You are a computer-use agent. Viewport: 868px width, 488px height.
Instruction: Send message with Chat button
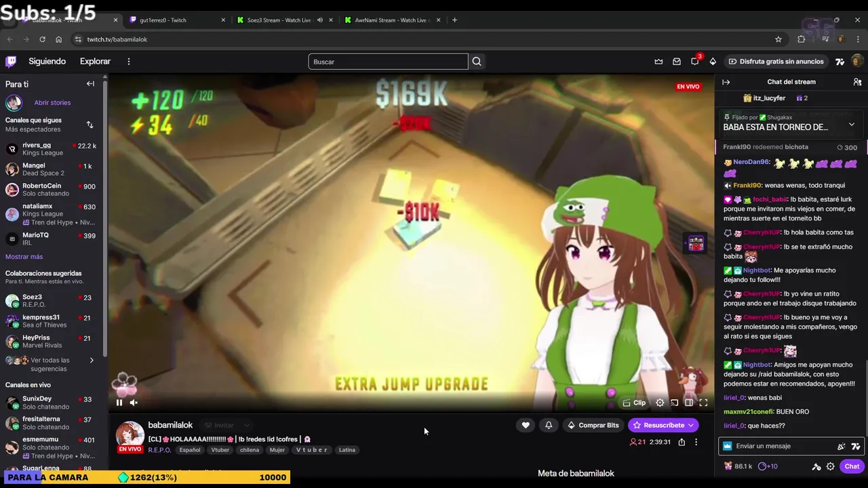click(x=852, y=466)
